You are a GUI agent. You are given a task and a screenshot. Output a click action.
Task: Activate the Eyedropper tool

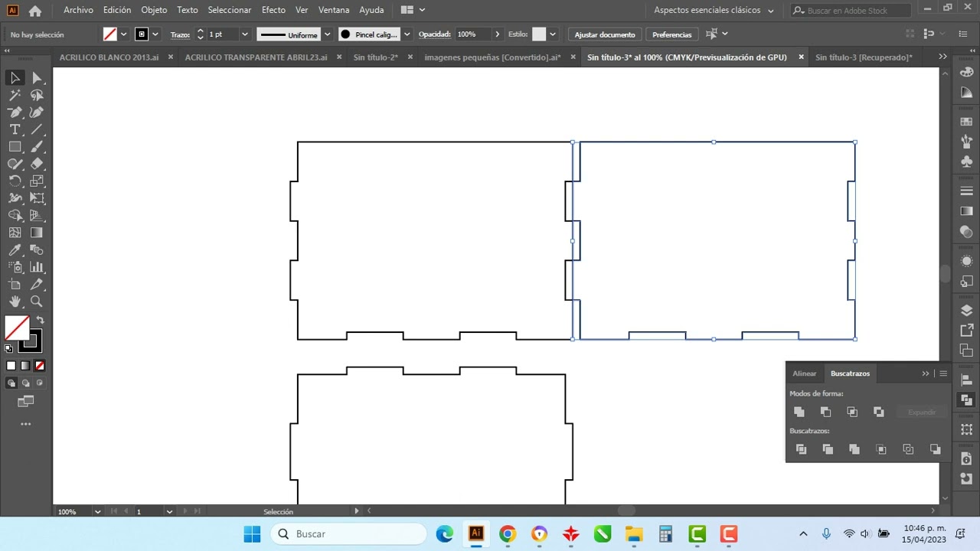(15, 250)
